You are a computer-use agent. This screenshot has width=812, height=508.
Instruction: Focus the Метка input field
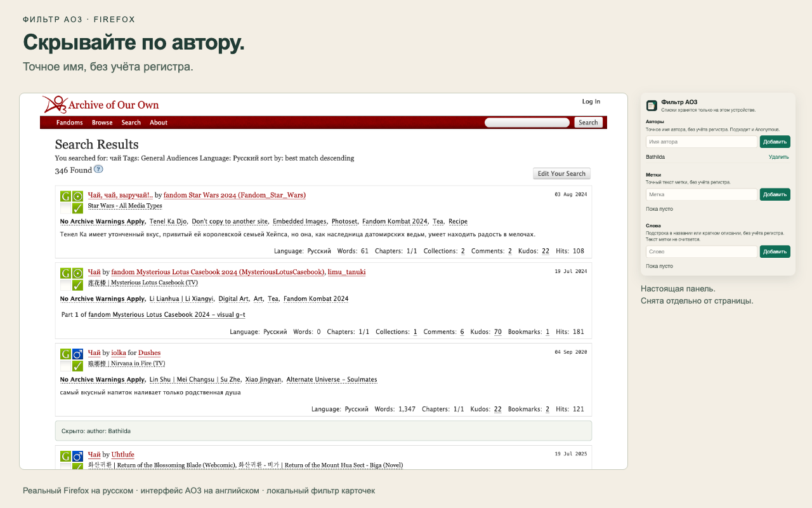(x=702, y=194)
